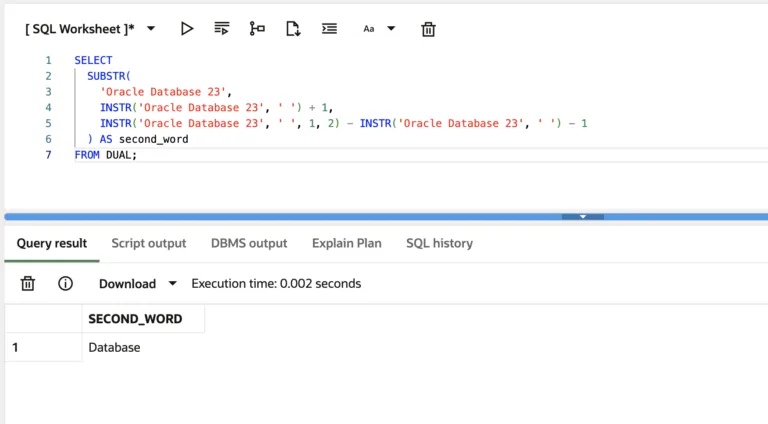Show query info with the info icon
Screen dimensions: 768x424
[x=65, y=283]
